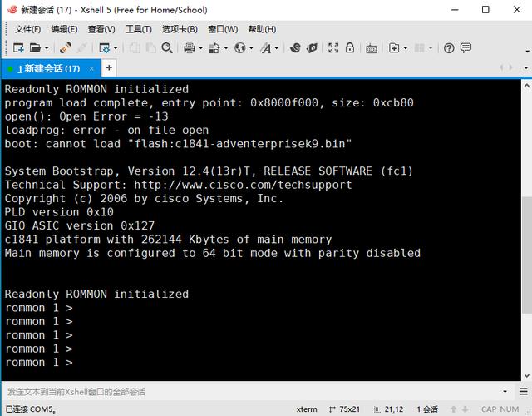The image size is (532, 416).
Task: Click the xterm status bar entry
Action: tap(307, 409)
